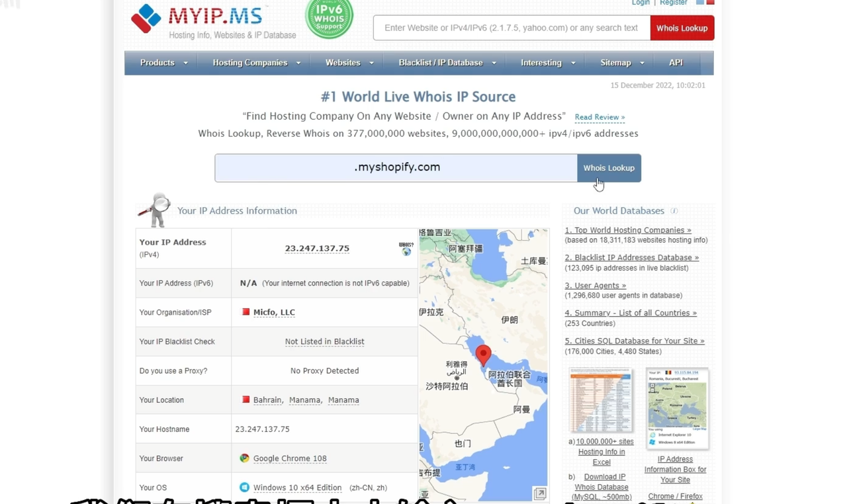Viewport: 847px width, 504px height.
Task: Click the Windows OS icon
Action: 245,487
